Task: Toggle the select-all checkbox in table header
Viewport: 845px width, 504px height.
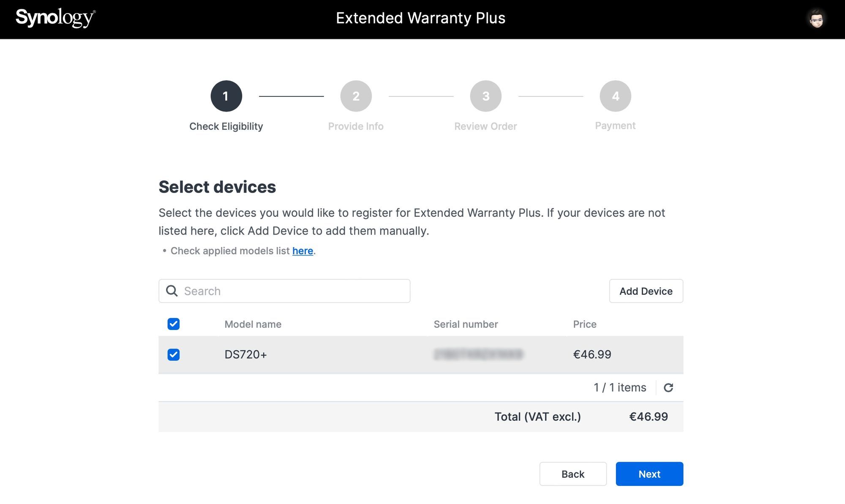Action: tap(173, 324)
